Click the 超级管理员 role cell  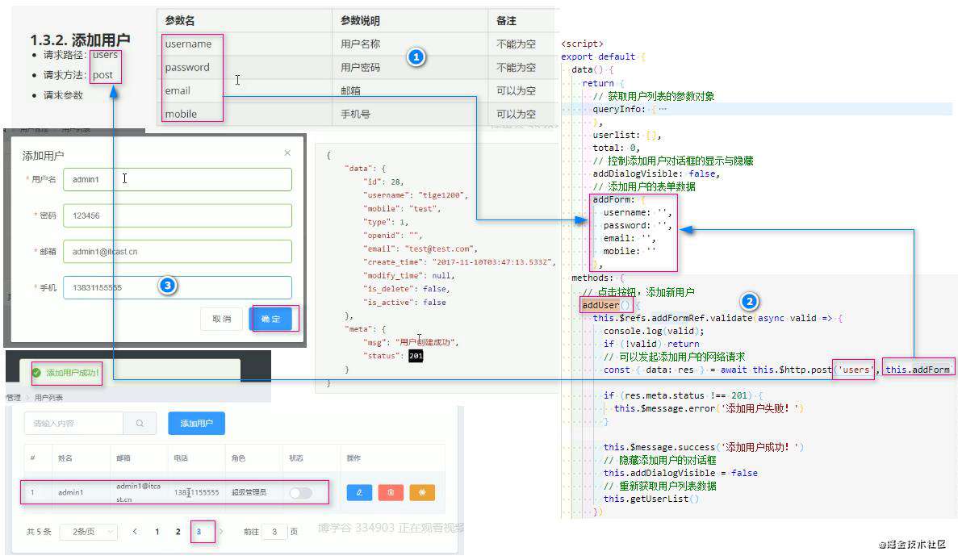pyautogui.click(x=249, y=492)
